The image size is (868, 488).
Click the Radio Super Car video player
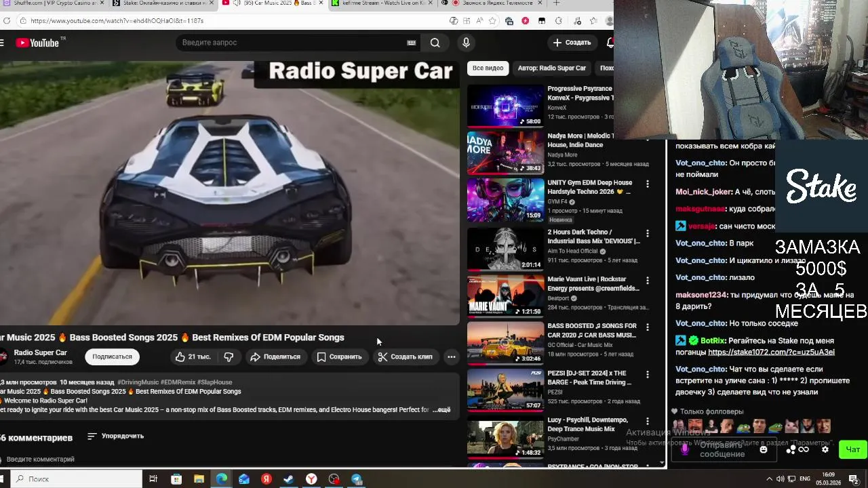229,193
